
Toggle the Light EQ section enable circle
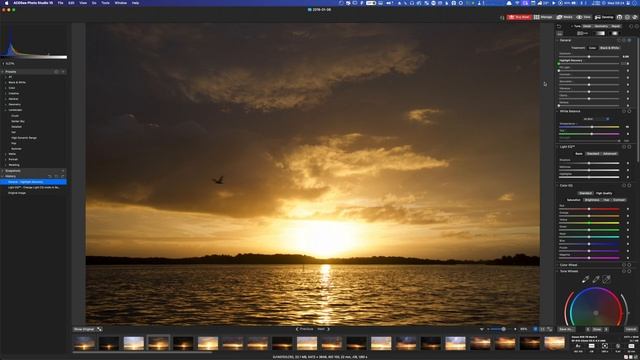[629, 147]
